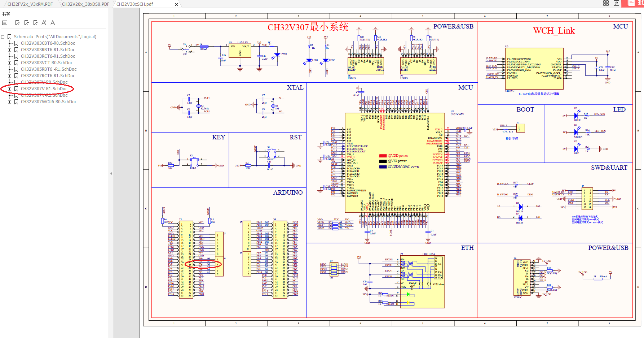The height and width of the screenshot is (338, 644).
Task: Click bookmark icon beside CH32V307V-R1.SchDoc
Action: [x=16, y=89]
